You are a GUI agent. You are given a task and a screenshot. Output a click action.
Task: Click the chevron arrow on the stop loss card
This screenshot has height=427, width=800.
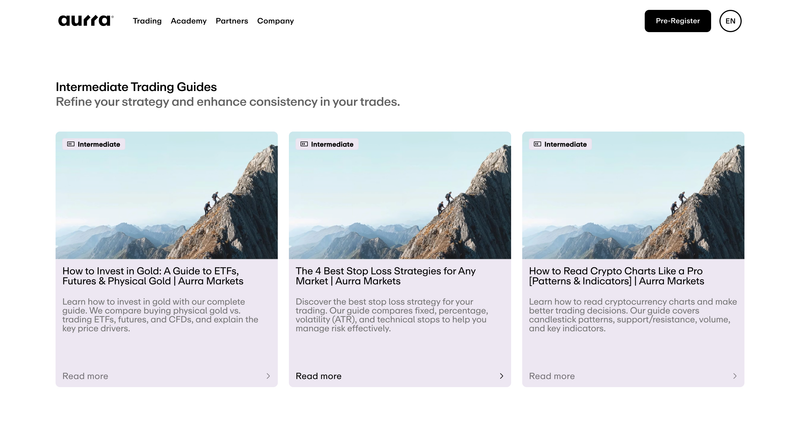pos(502,376)
